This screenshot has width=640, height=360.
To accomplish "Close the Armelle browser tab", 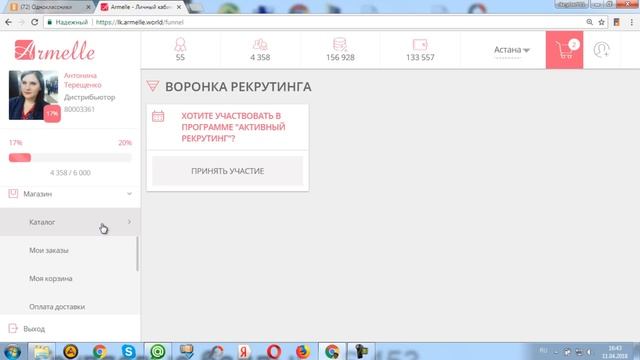I will [179, 7].
